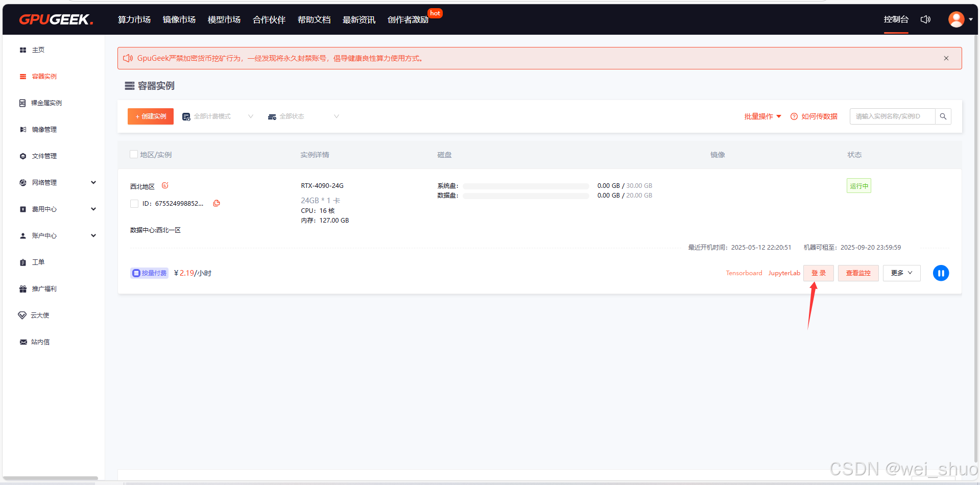Open the 更多 dropdown button
Viewport: 980px width, 485px height.
[x=902, y=273]
